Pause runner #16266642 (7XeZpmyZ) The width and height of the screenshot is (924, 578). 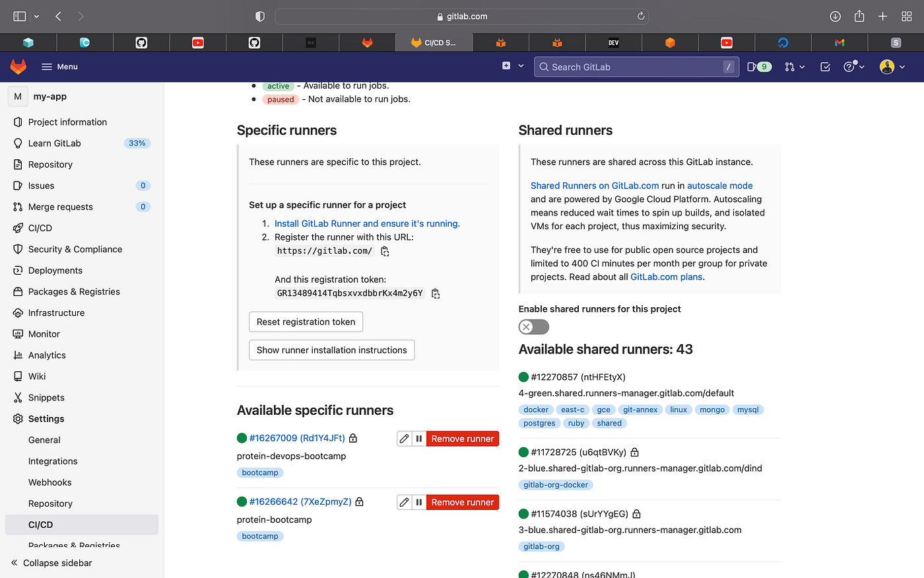click(x=419, y=502)
